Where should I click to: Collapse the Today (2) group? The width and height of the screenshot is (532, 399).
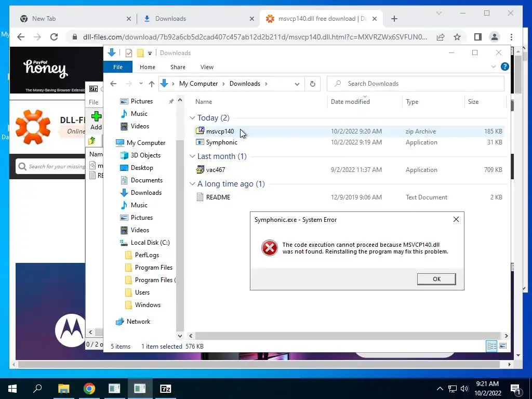[x=192, y=118]
